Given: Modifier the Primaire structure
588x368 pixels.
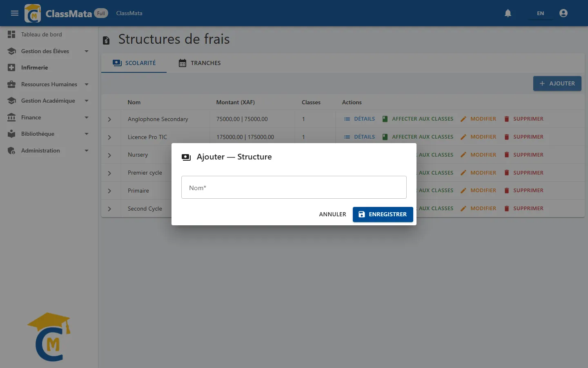Looking at the screenshot, I should pyautogui.click(x=478, y=191).
